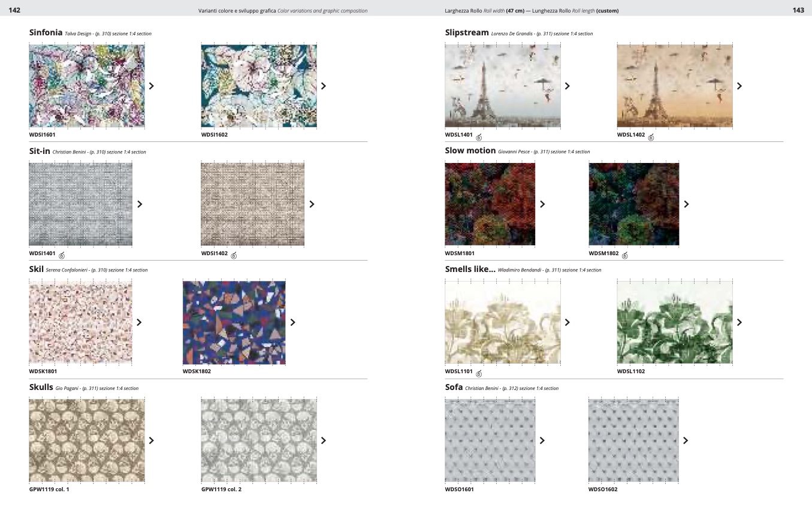Select the green Smells like WDSL1102 swatch
Screen dimensions: 812x526
coord(675,322)
